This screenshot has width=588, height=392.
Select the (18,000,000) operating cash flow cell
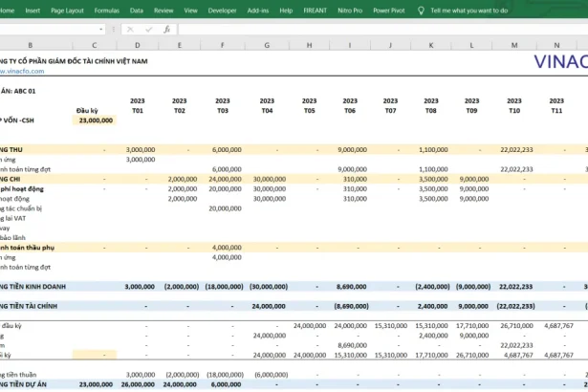coord(225,287)
